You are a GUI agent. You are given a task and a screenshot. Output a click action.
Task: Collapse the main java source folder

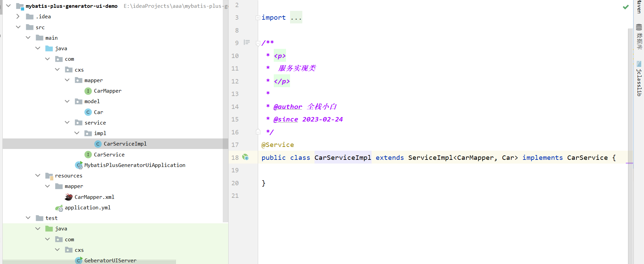pos(38,48)
